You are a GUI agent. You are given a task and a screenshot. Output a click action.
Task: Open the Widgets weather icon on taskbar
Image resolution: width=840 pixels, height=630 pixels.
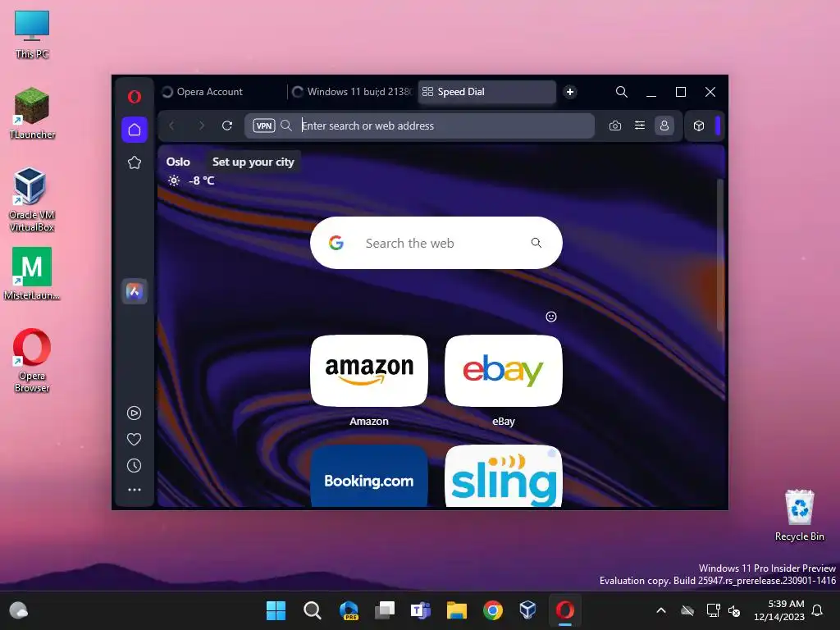[x=19, y=610]
